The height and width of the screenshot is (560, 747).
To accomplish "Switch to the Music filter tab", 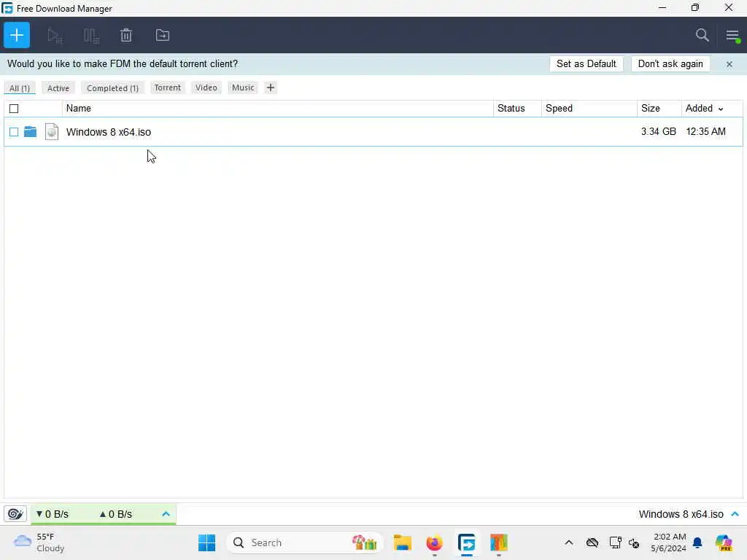I will 243,87.
